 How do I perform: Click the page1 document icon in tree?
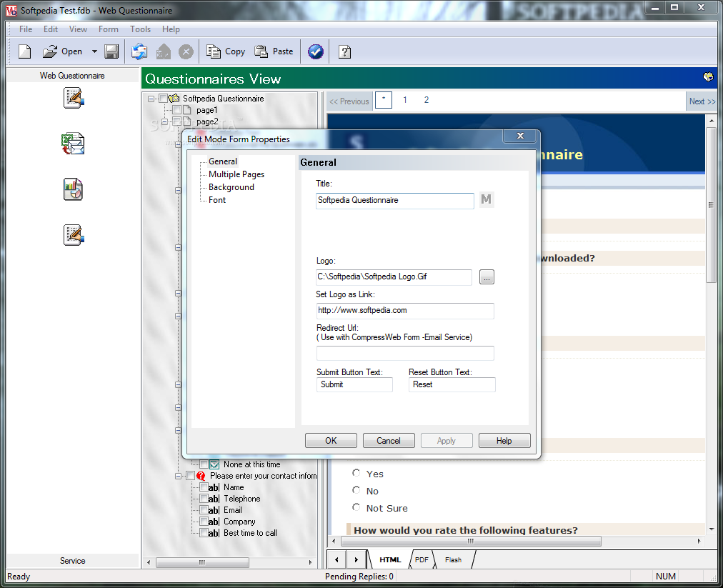186,110
